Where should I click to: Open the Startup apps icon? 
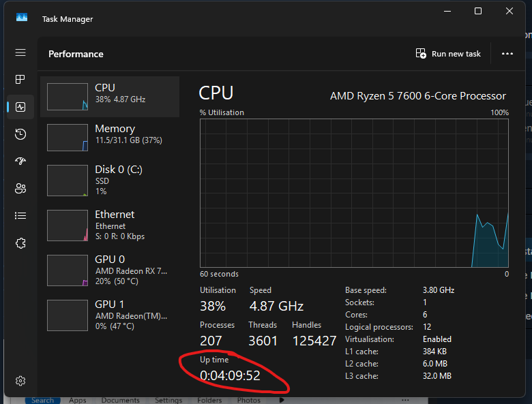[x=20, y=161]
